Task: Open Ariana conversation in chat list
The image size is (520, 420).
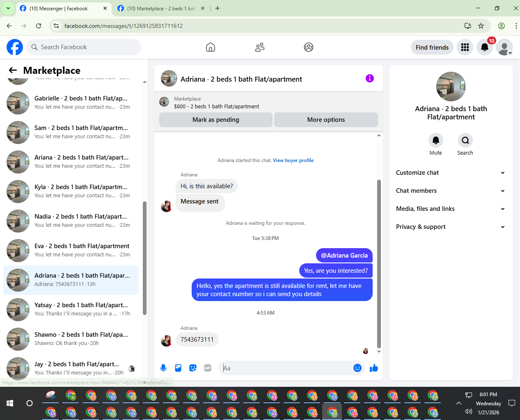Action: pyautogui.click(x=71, y=162)
